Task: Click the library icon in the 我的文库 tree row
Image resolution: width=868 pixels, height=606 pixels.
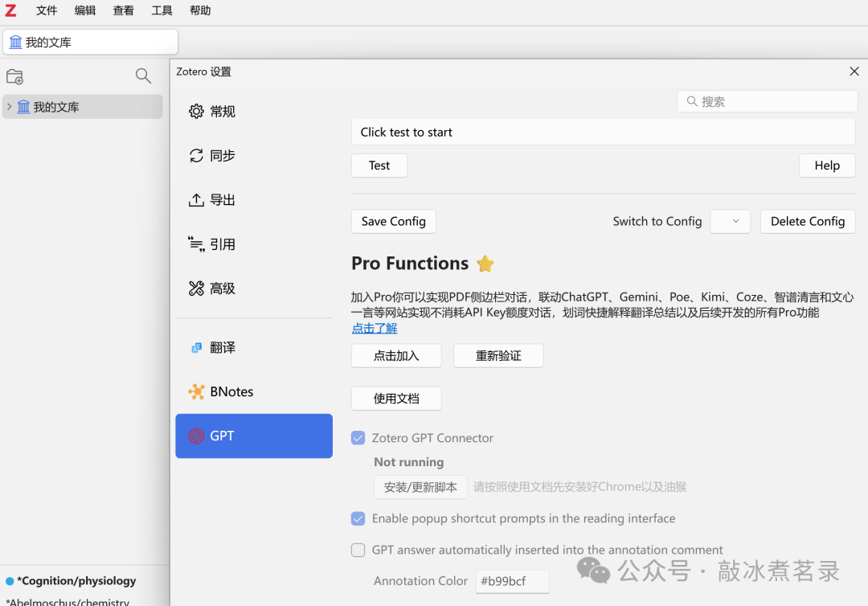Action: tap(23, 106)
